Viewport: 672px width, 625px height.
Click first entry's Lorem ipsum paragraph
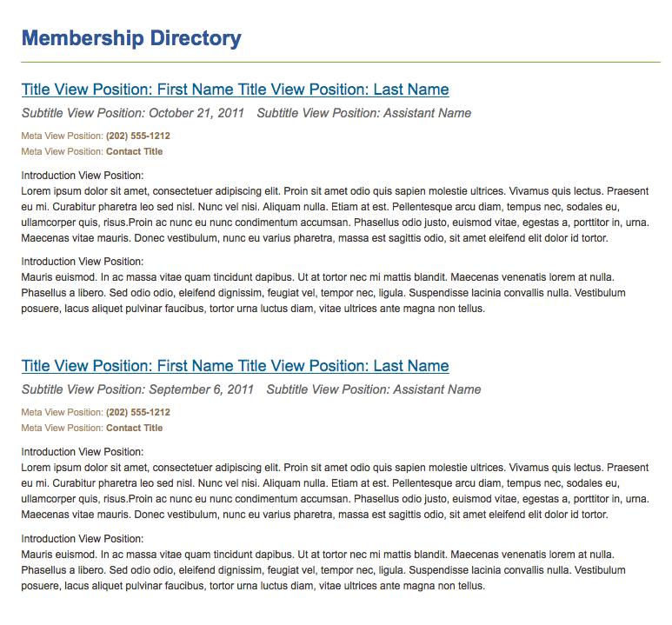[x=336, y=215]
